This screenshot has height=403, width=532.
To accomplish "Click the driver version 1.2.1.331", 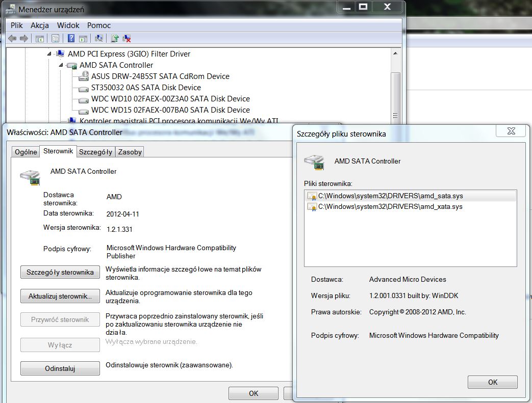I will pos(119,229).
